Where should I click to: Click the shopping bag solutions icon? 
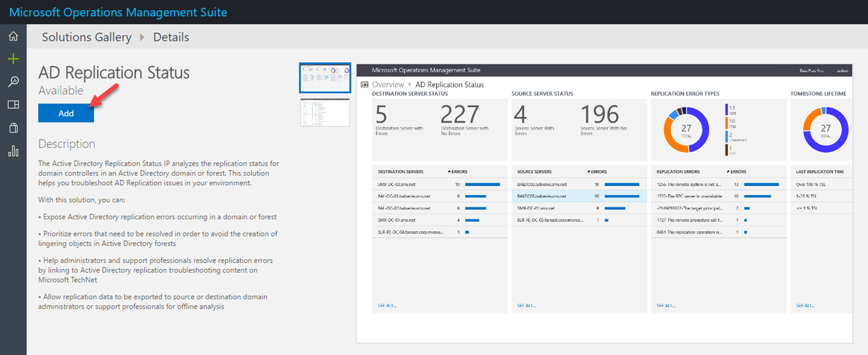point(13,128)
